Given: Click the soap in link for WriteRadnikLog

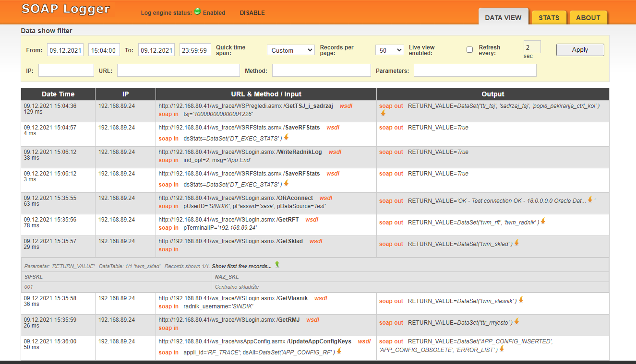Looking at the screenshot, I should (168, 160).
